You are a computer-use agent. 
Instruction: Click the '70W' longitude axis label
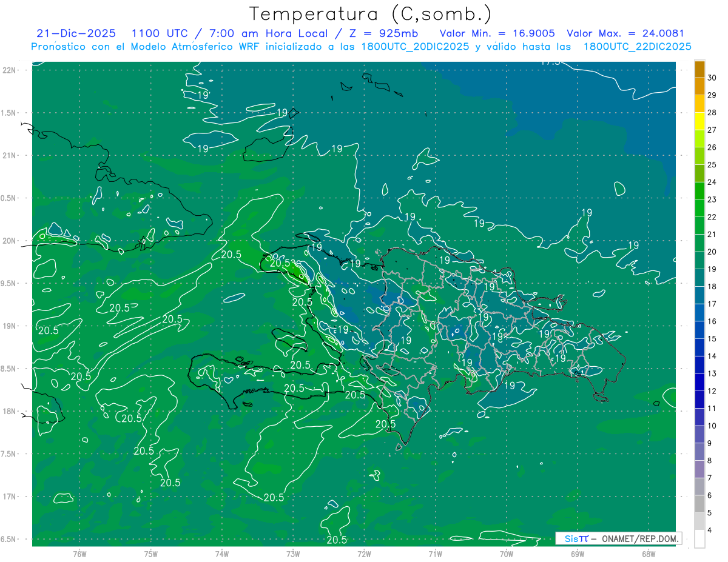506,554
